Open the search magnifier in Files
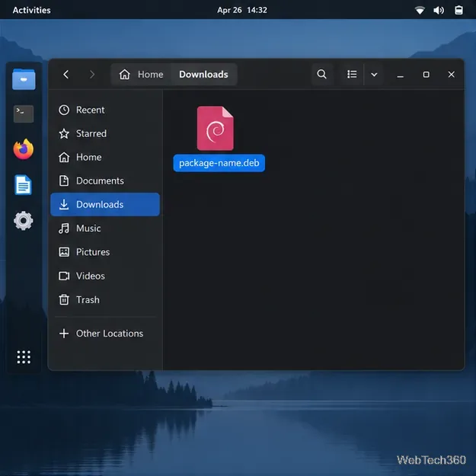This screenshot has width=476, height=476. point(322,75)
